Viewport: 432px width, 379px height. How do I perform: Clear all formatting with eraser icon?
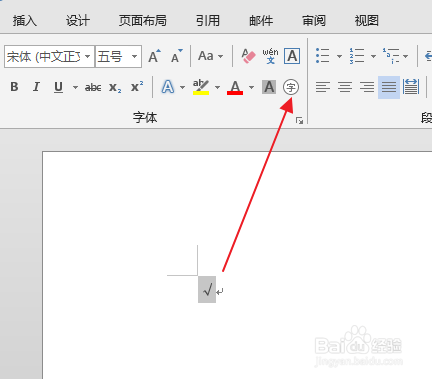point(248,56)
